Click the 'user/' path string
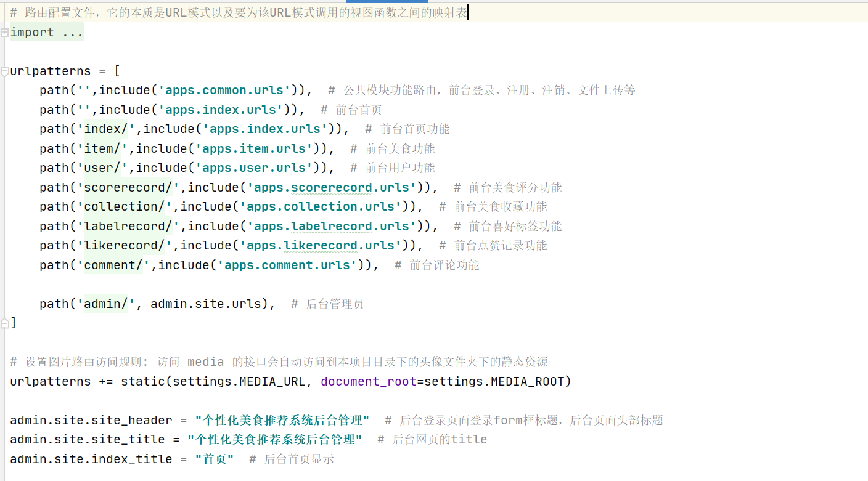868x481 pixels. pyautogui.click(x=102, y=168)
